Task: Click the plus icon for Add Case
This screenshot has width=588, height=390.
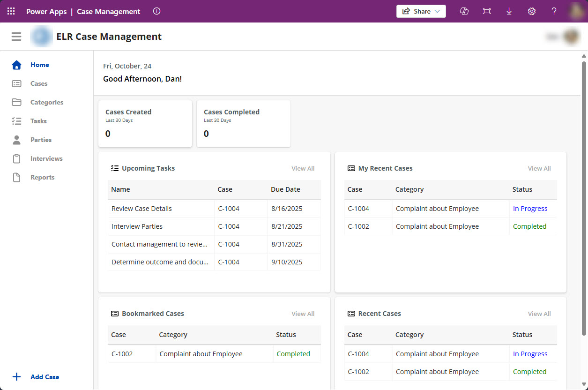Action: click(16, 377)
